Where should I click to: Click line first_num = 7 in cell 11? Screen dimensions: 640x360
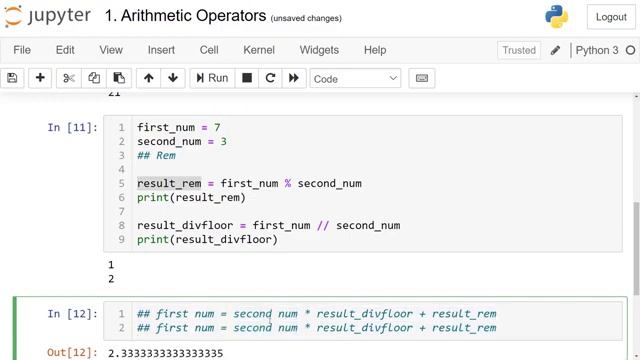(x=178, y=127)
